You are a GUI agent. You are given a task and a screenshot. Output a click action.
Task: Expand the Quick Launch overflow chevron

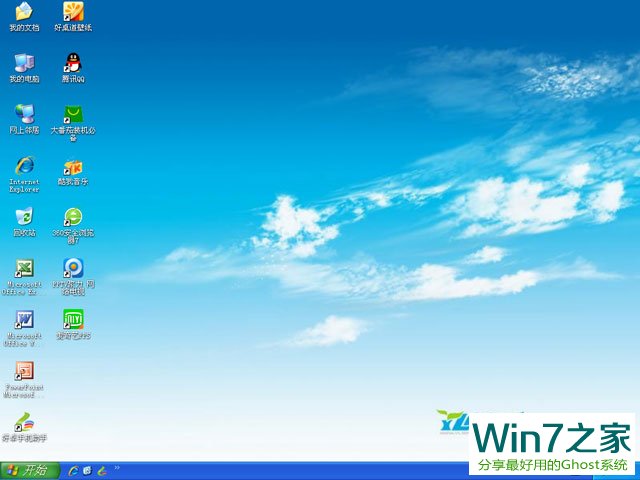[117, 467]
